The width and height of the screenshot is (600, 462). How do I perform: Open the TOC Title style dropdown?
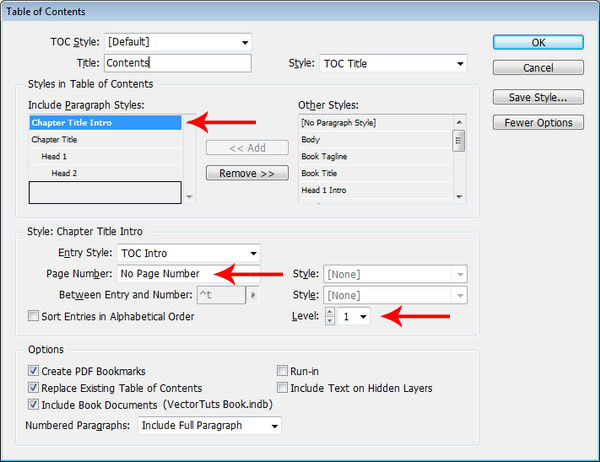point(393,64)
